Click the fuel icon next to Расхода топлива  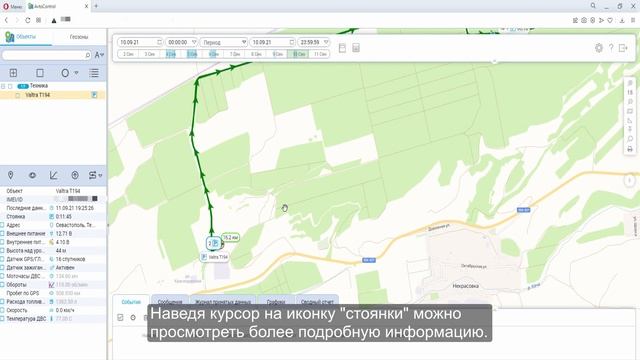51,302
